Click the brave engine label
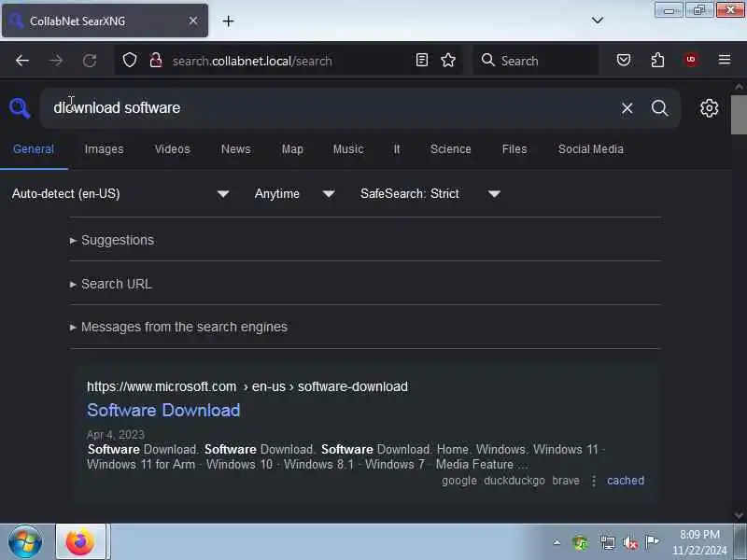Viewport: 747px width, 560px height. tap(566, 481)
